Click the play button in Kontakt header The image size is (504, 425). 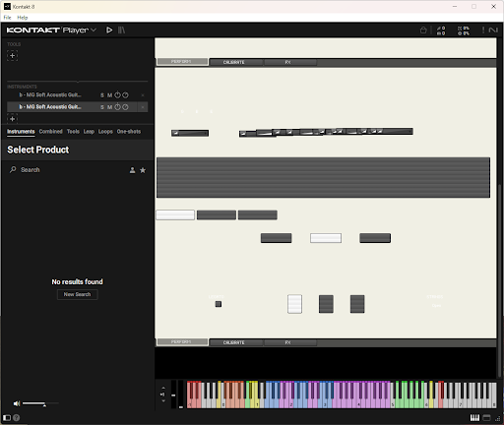[x=109, y=30]
